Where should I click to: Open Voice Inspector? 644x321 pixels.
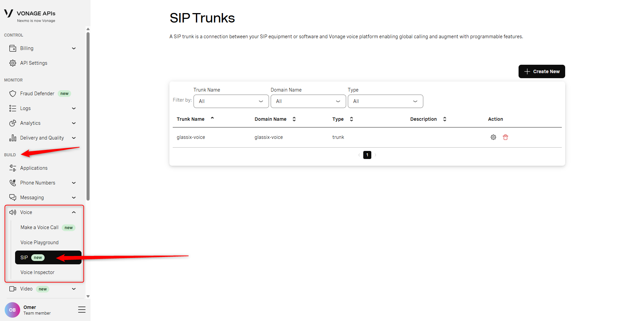[37, 272]
